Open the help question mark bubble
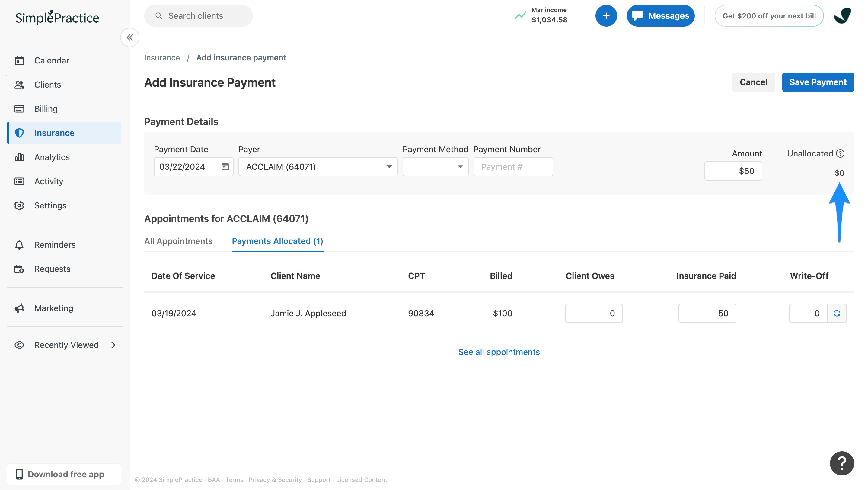Image resolution: width=868 pixels, height=490 pixels. [842, 463]
